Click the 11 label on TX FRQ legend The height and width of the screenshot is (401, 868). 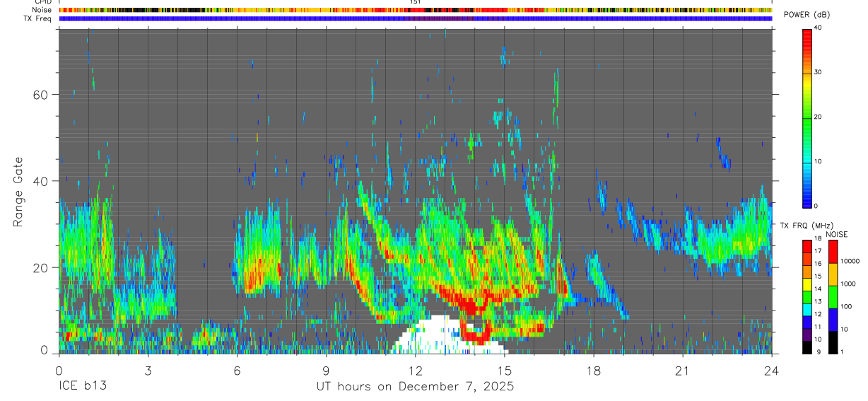click(x=818, y=327)
